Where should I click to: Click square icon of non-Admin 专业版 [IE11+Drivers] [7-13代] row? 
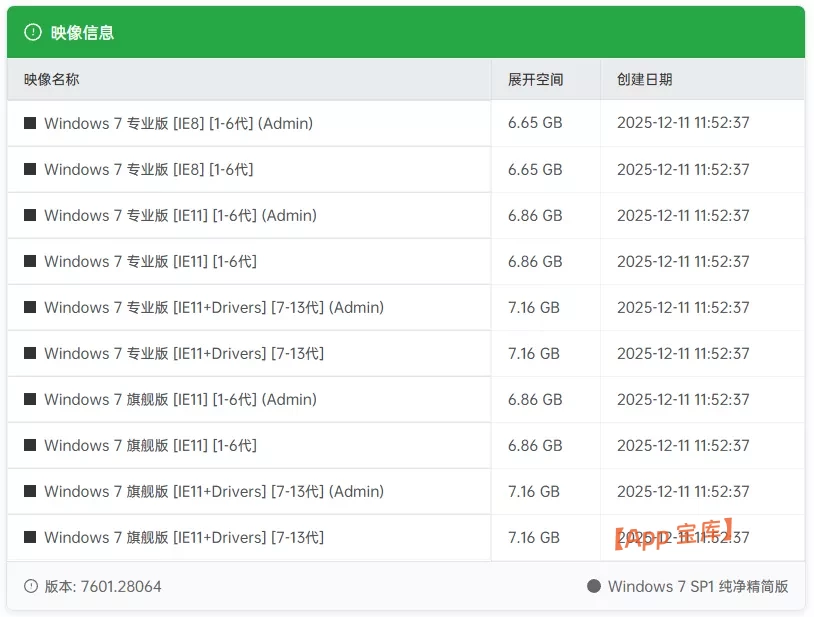(30, 353)
